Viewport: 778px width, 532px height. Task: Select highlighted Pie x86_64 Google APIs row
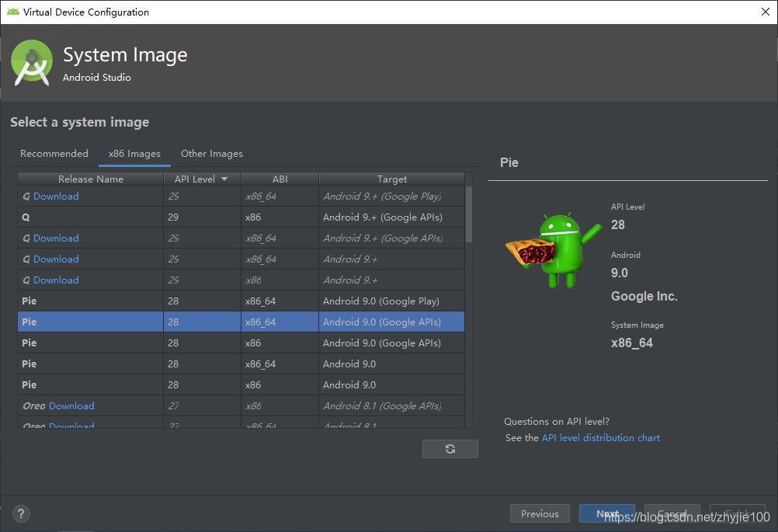coord(241,322)
